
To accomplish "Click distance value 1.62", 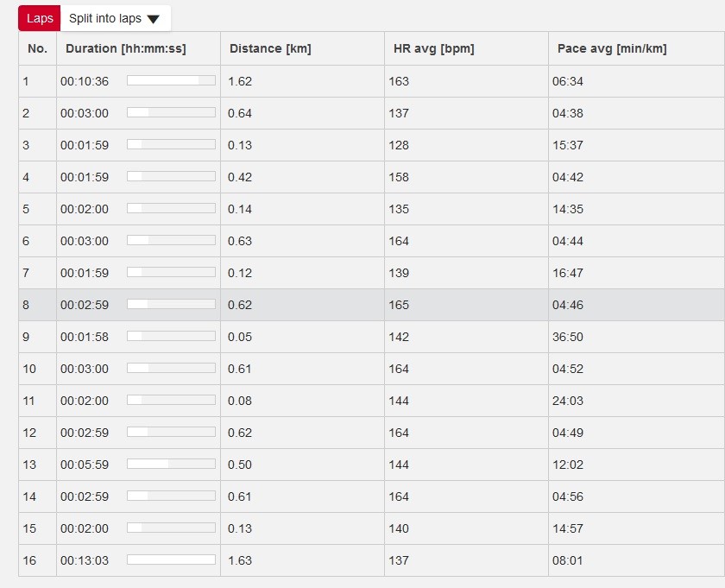I will pos(240,81).
